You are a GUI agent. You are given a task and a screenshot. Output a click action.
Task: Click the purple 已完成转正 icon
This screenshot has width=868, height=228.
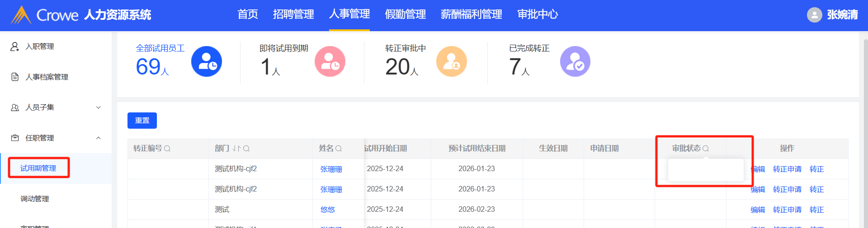(x=575, y=61)
